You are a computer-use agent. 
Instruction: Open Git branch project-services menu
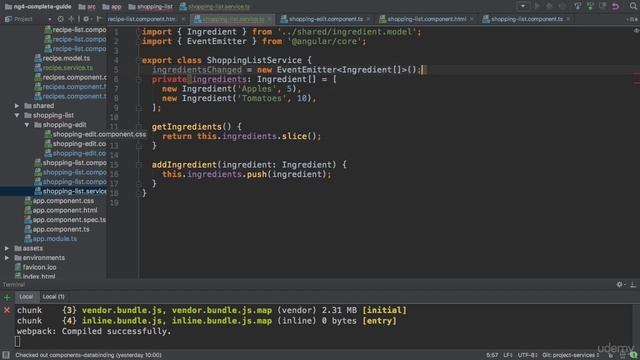pyautogui.click(x=571, y=355)
